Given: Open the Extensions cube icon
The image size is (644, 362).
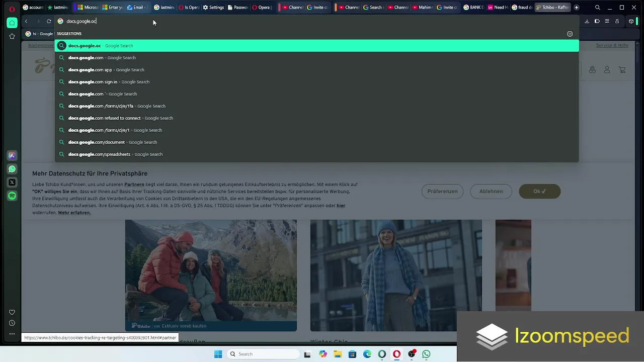Looking at the screenshot, I should [631, 21].
